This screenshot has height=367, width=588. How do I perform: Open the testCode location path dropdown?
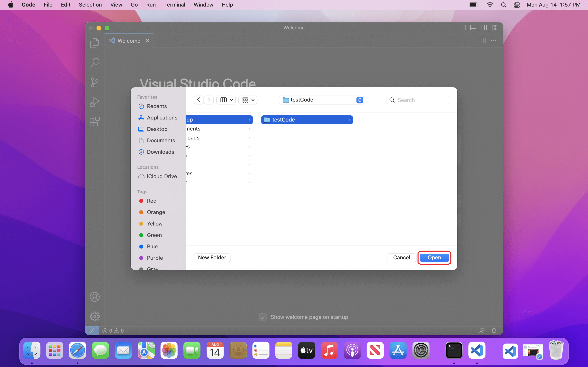[x=321, y=100]
